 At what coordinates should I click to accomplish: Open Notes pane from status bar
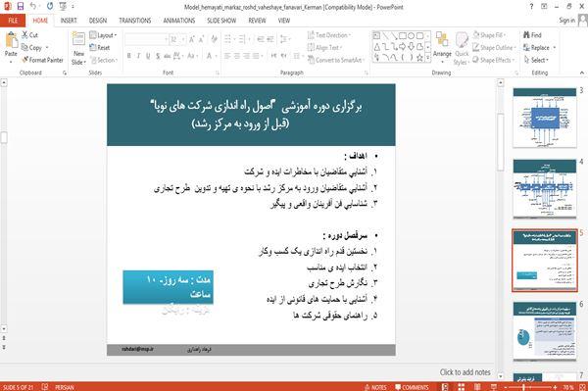pos(375,387)
